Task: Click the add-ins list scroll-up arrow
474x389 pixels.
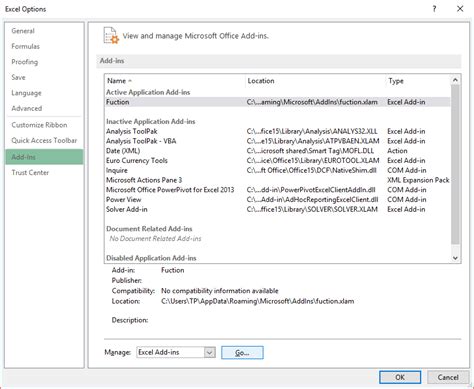Action: tap(455, 80)
